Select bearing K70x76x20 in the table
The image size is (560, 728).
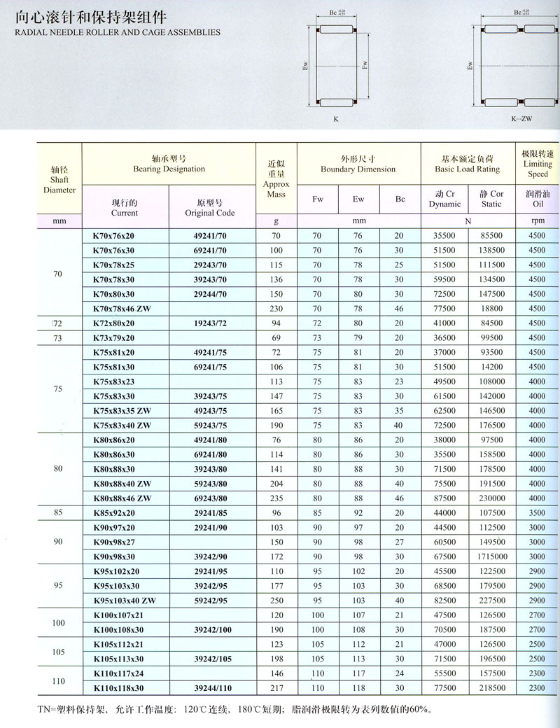(x=117, y=235)
